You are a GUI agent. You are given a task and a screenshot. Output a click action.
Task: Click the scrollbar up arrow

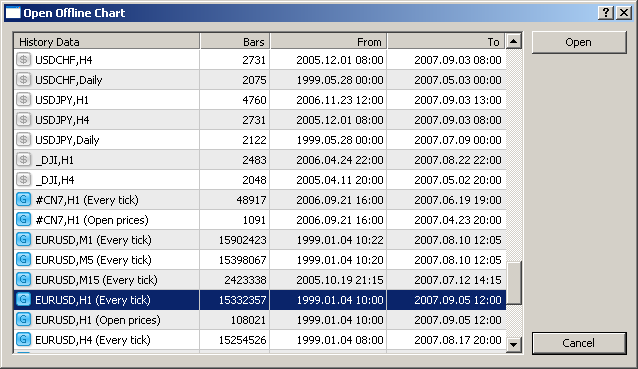[514, 41]
